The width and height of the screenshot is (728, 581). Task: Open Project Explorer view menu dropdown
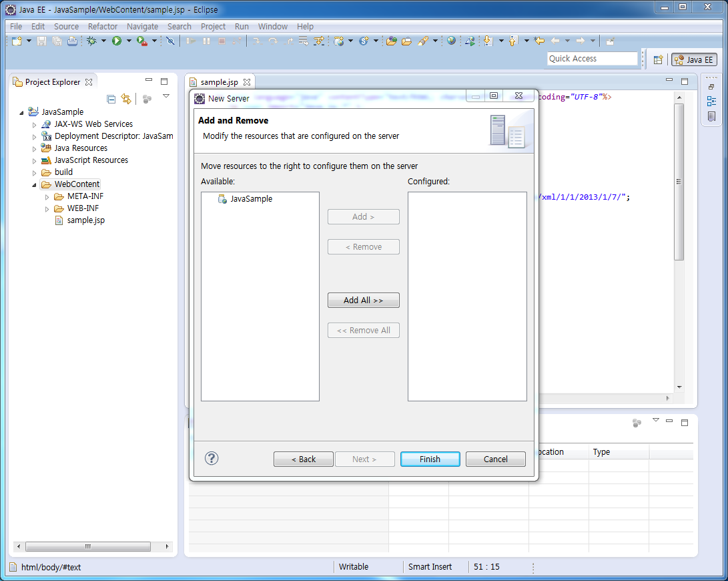pyautogui.click(x=166, y=97)
